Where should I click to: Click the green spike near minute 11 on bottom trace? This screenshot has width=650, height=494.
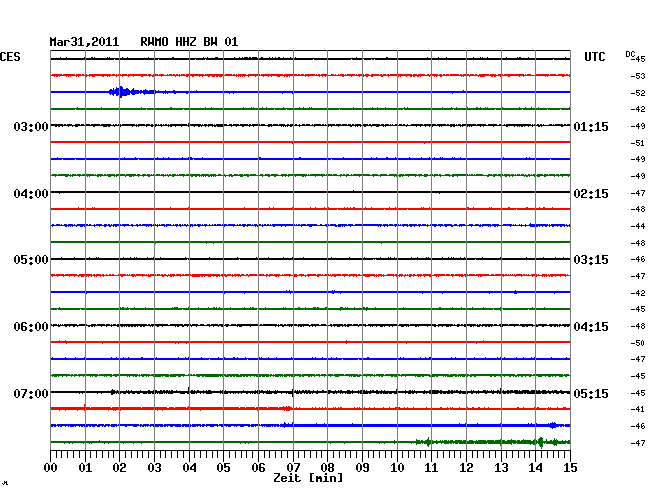428,442
